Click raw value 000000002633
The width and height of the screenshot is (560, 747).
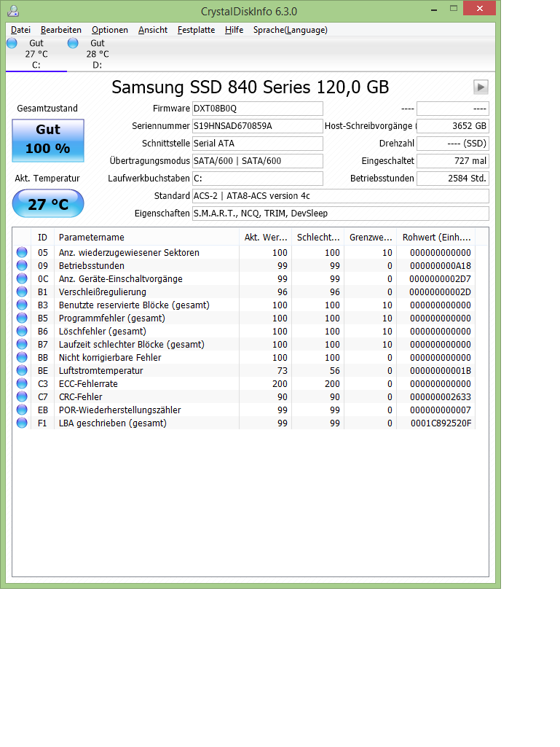[441, 397]
